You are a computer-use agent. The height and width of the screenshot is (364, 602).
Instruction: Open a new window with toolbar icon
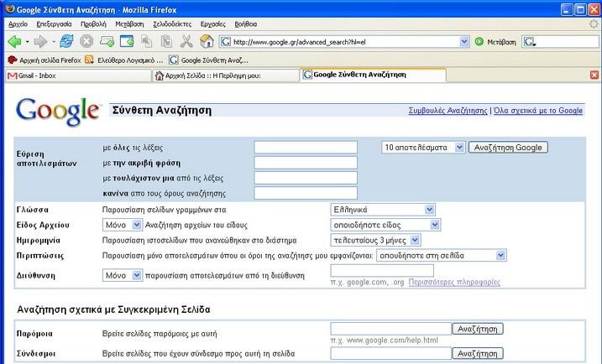tap(127, 41)
